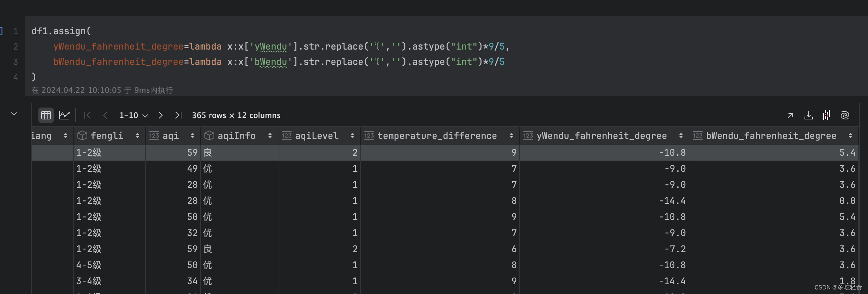Click the bWendu_fahrenheit_degree code keyword on line 3
The height and width of the screenshot is (294, 868).
118,62
